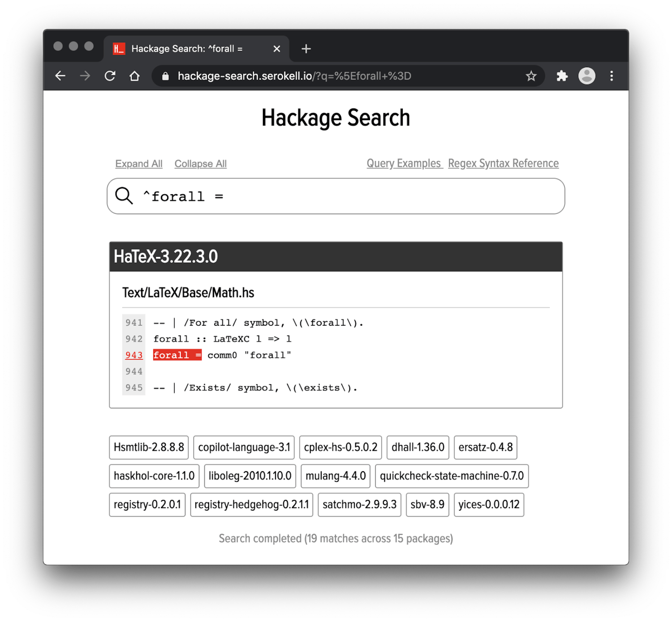The image size is (672, 622).
Task: Click the browser back arrow
Action: point(60,76)
